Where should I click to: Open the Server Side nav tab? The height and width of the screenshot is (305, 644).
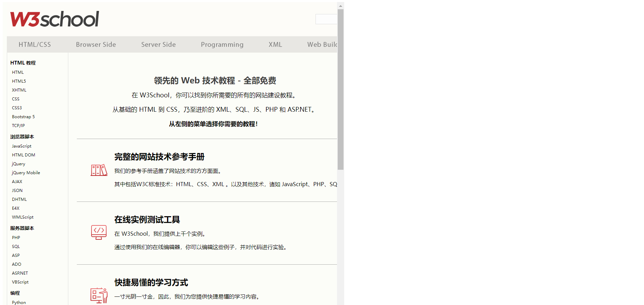158,44
